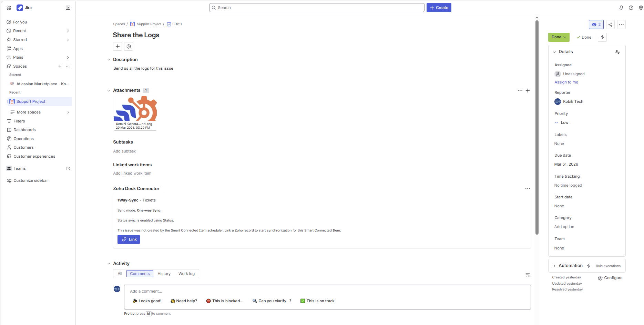The image size is (644, 325).
Task: Open Teams in new window via external link icon
Action: 68,168
